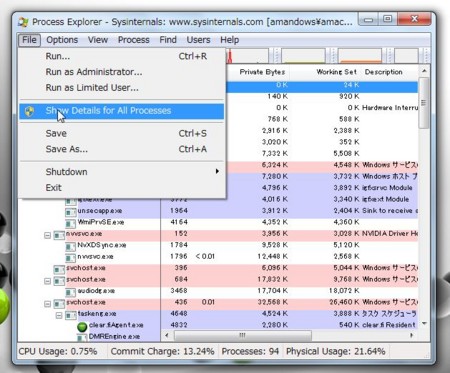Open the Options menu
Screen dimensions: 450x373
coord(62,40)
